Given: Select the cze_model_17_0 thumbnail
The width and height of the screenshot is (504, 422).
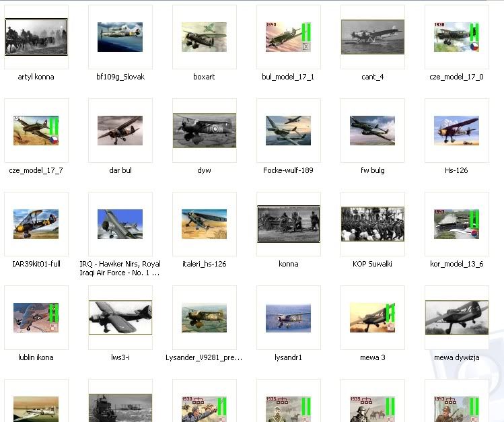Looking at the screenshot, I should [x=456, y=37].
